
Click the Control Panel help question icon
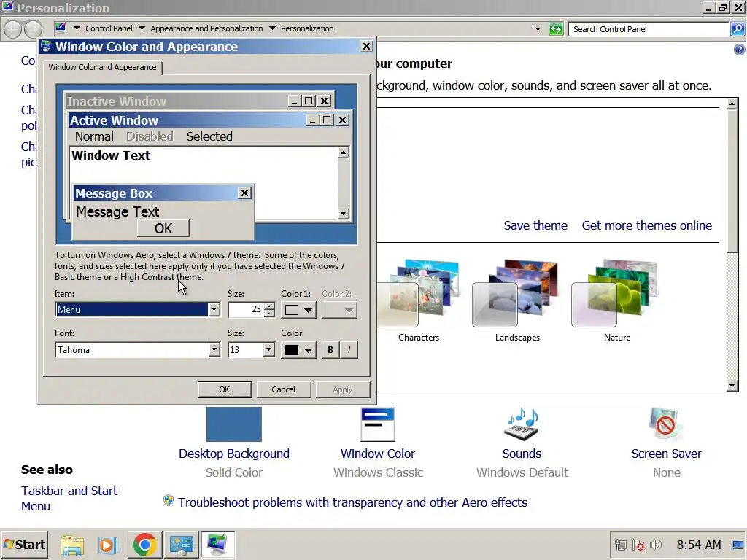pos(740,50)
